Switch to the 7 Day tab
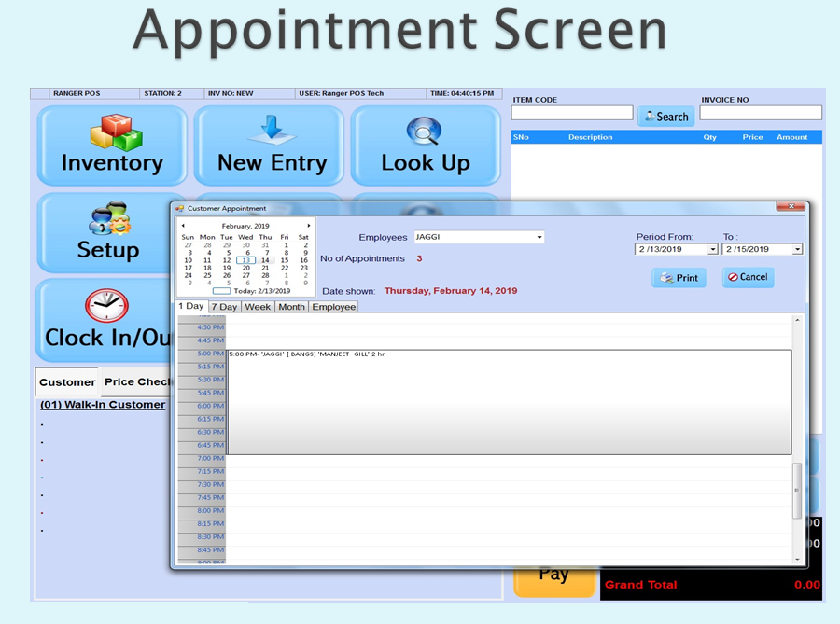The image size is (840, 624). 224,307
